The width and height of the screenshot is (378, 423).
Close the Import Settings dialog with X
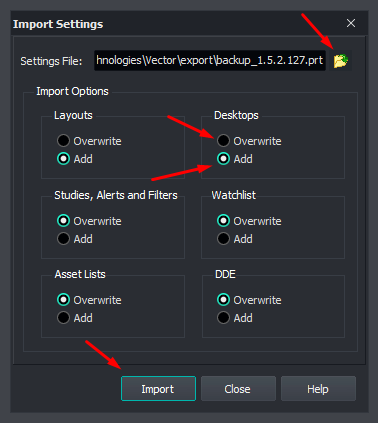pyautogui.click(x=351, y=23)
